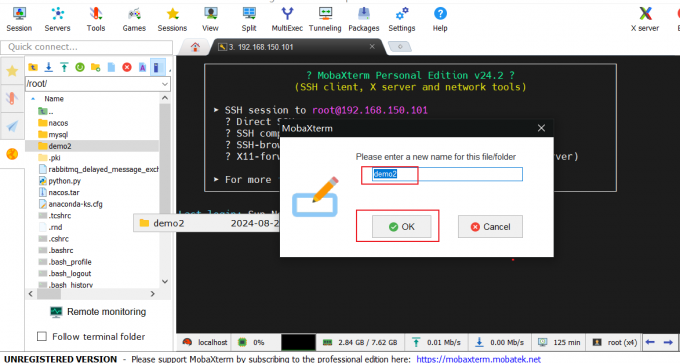The height and width of the screenshot is (363, 680).
Task: Open the Tools swiss-knife sidebar tab
Action: point(12,98)
